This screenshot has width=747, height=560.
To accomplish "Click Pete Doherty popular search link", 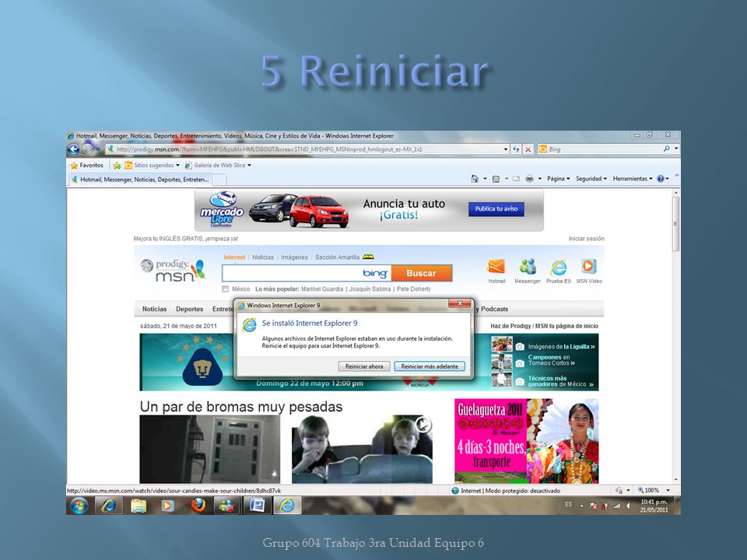I will tap(413, 289).
